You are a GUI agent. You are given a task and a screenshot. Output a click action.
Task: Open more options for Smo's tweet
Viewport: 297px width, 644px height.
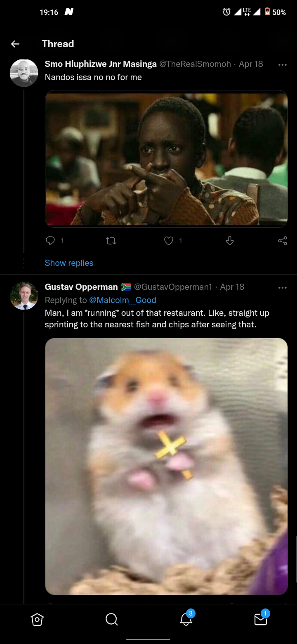[x=283, y=65]
